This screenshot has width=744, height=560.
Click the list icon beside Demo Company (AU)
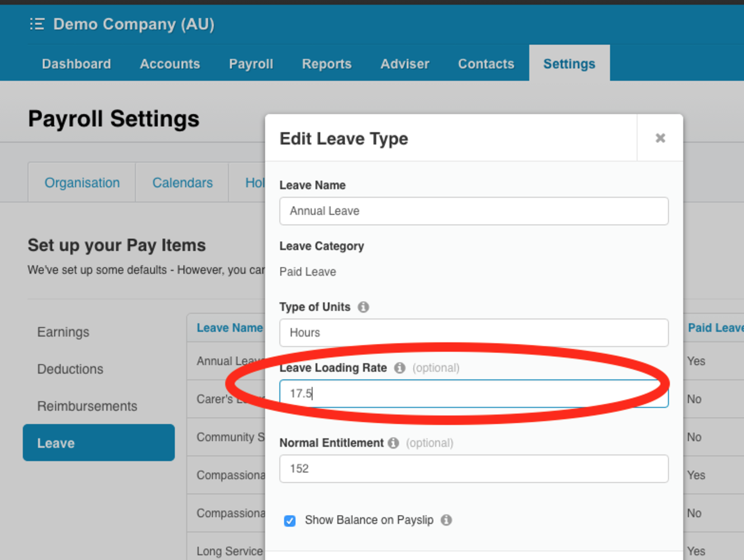pyautogui.click(x=36, y=24)
